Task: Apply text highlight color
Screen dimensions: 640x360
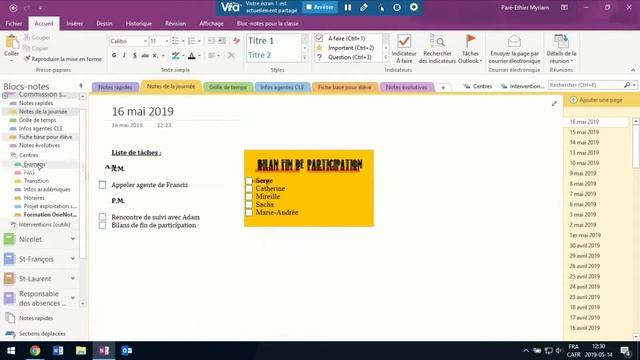Action: click(176, 56)
